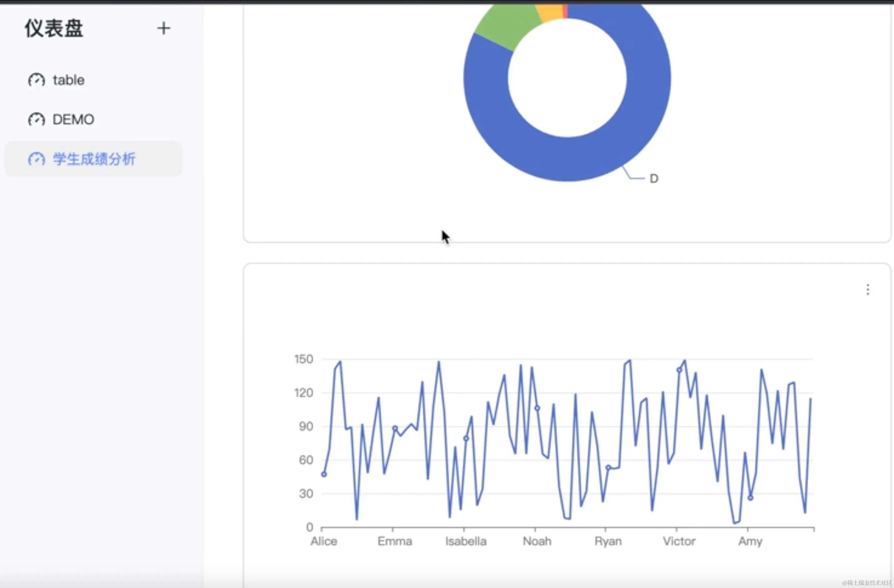Click the gauge icon beside DEMO
Image resolution: width=894 pixels, height=588 pixels.
coord(37,120)
